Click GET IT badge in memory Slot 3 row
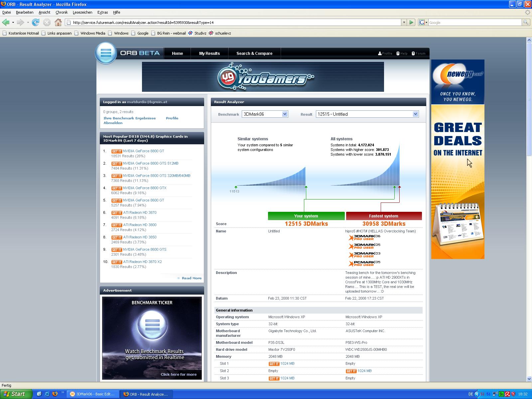 (x=274, y=378)
